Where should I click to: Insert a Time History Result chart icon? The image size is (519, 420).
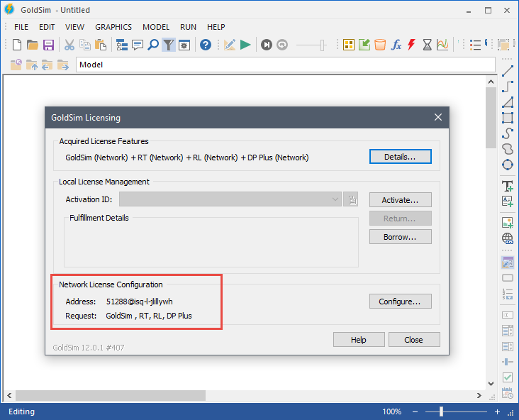tap(442, 45)
